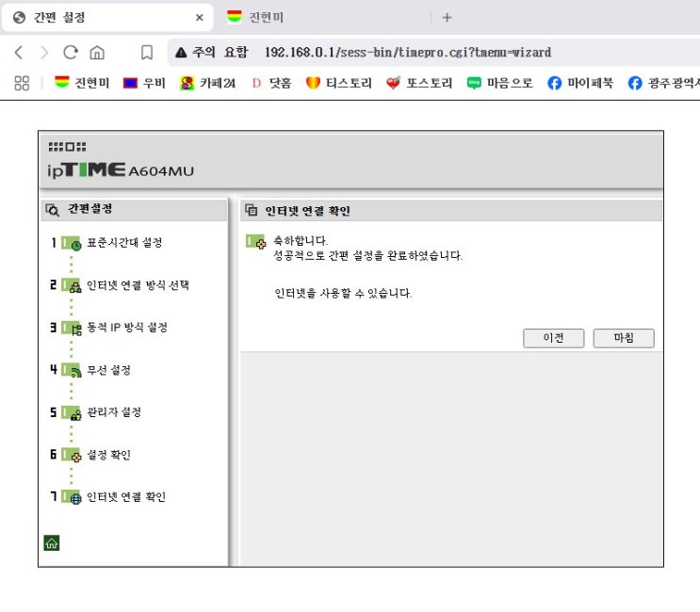Click the text 성공적으로 간편 설정을 완료하였습니다
The image size is (700, 612).
pyautogui.click(x=367, y=255)
